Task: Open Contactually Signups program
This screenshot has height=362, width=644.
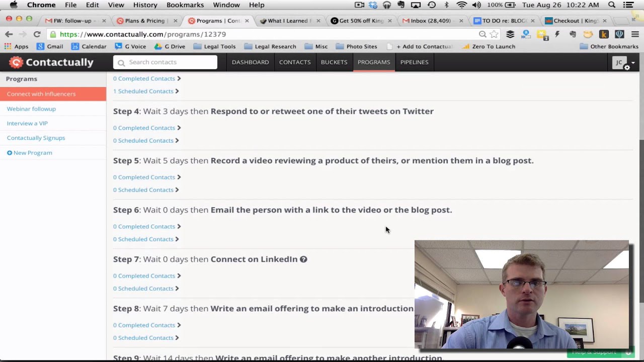Action: pos(36,138)
